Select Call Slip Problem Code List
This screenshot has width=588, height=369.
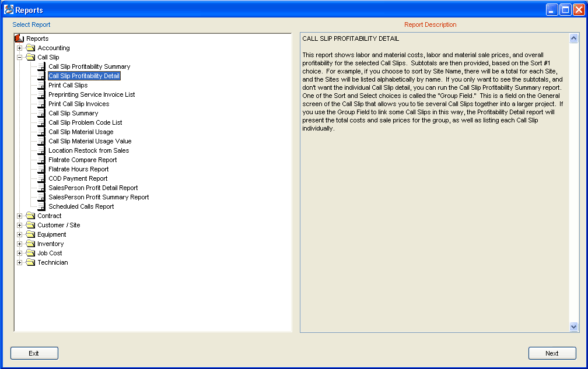(85, 122)
